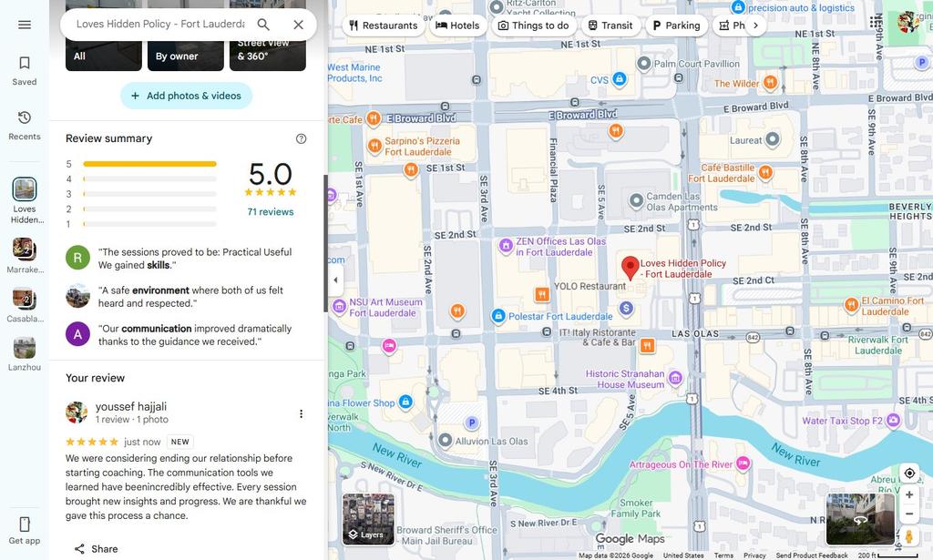Click CVS pharmacy map marker
The image size is (933, 560).
pos(620,78)
